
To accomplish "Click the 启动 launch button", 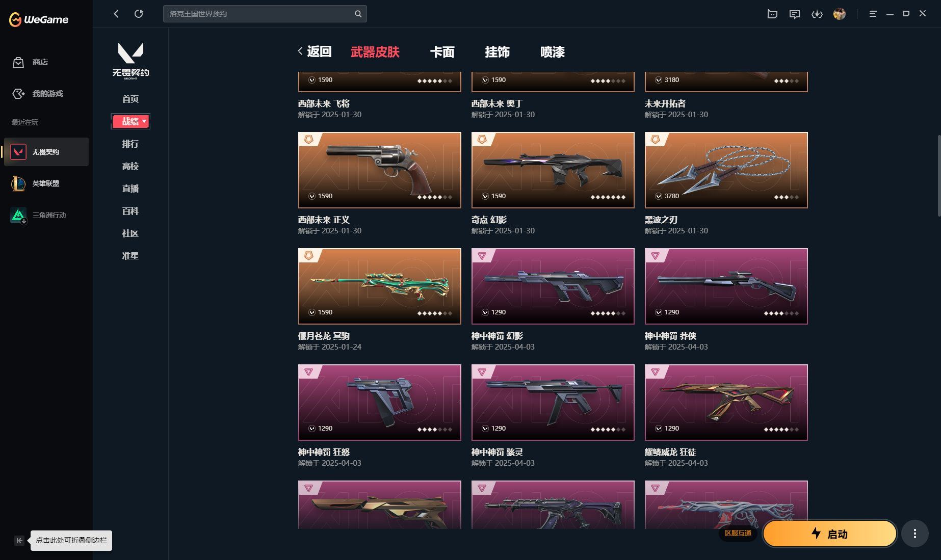I will click(x=829, y=534).
